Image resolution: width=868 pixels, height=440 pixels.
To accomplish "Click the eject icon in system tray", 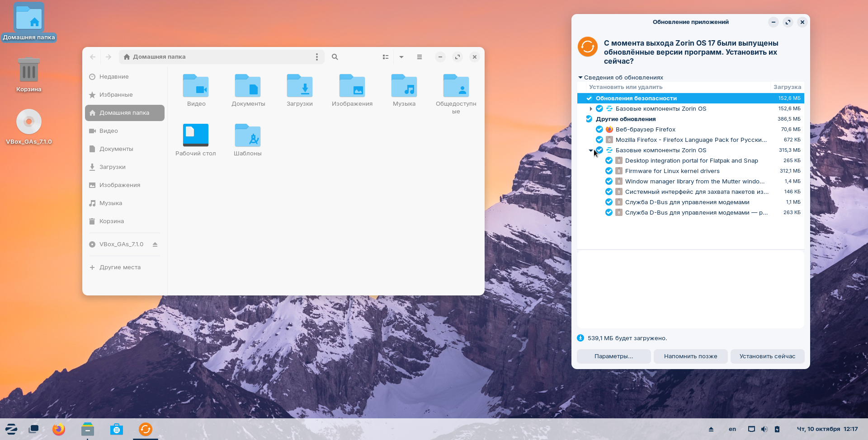I will 711,429.
